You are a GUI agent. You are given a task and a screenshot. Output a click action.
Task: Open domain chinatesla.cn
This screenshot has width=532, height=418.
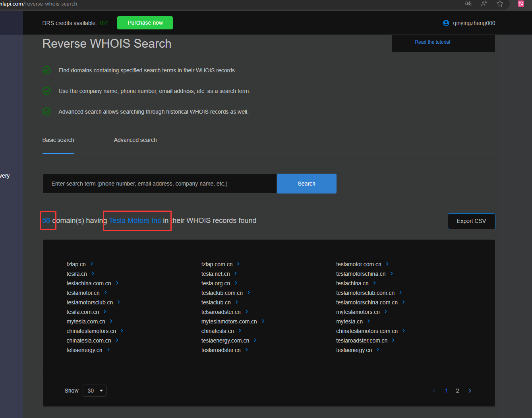(x=217, y=331)
